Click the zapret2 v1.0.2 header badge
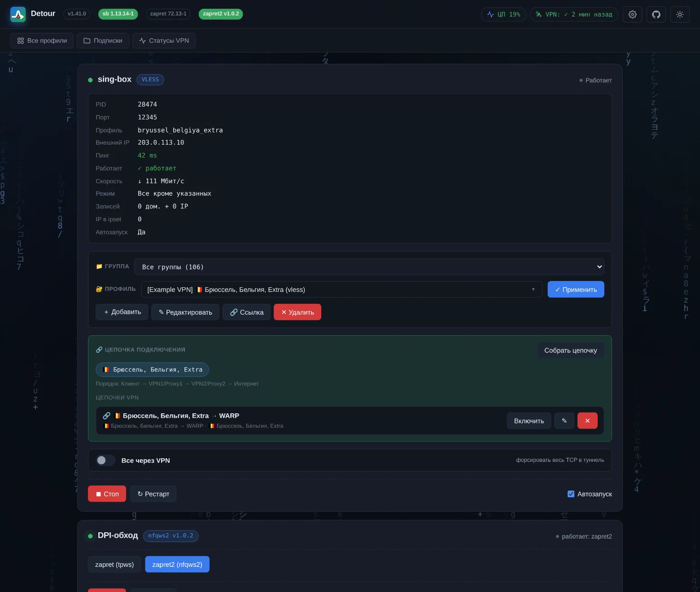Viewport: 700px width, 592px height. pyautogui.click(x=221, y=14)
